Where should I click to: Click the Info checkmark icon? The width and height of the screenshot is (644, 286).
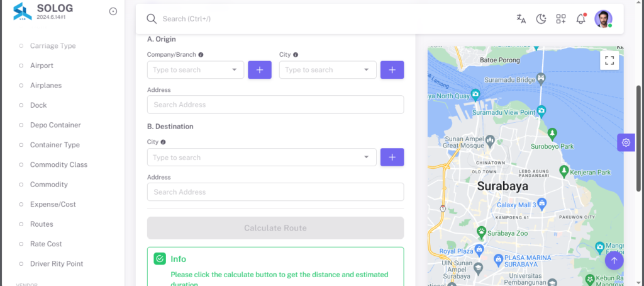pos(160,259)
